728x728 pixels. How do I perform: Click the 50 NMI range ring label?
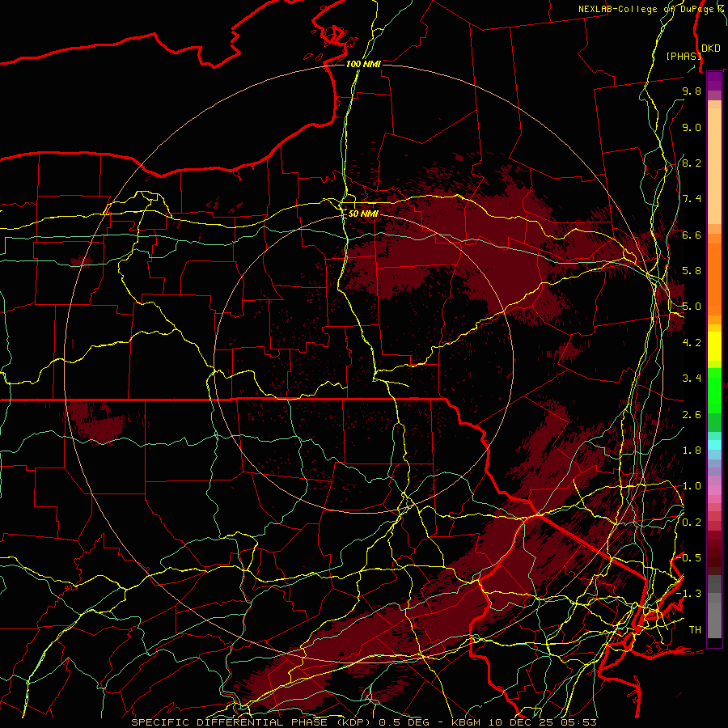point(363,214)
